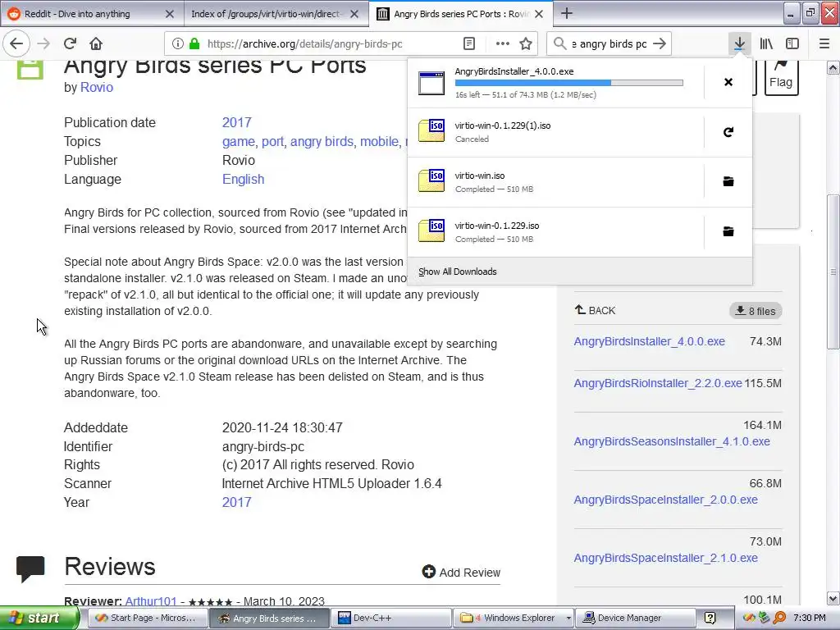The width and height of the screenshot is (840, 630).
Task: Open the 2017 Year link
Action: point(237,503)
